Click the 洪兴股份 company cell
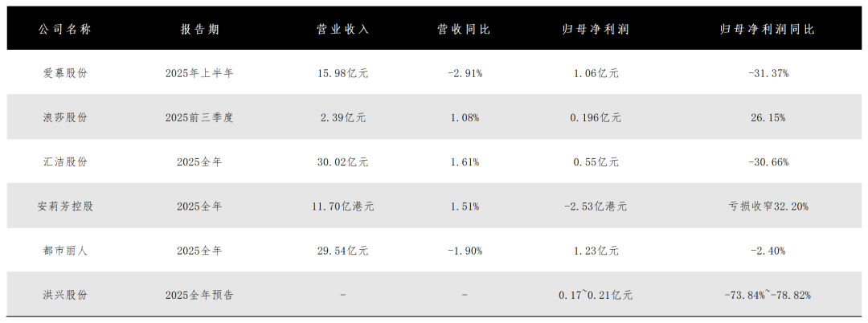The width and height of the screenshot is (868, 323). 65,295
